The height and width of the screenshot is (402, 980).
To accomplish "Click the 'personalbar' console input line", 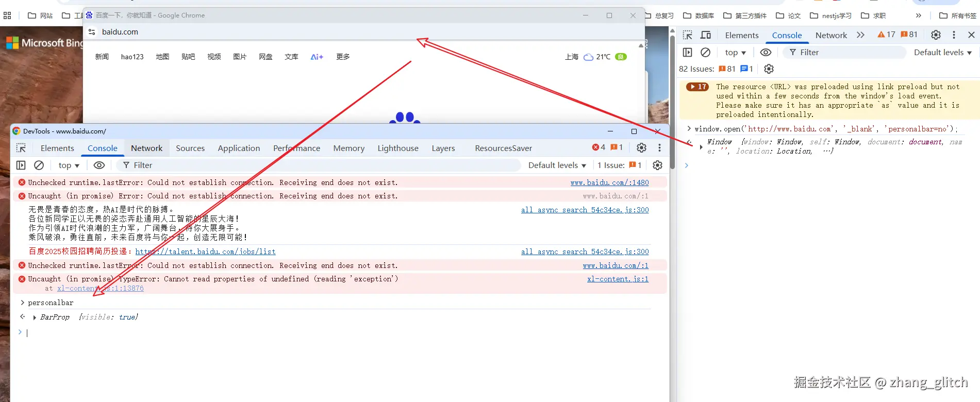I will (51, 303).
